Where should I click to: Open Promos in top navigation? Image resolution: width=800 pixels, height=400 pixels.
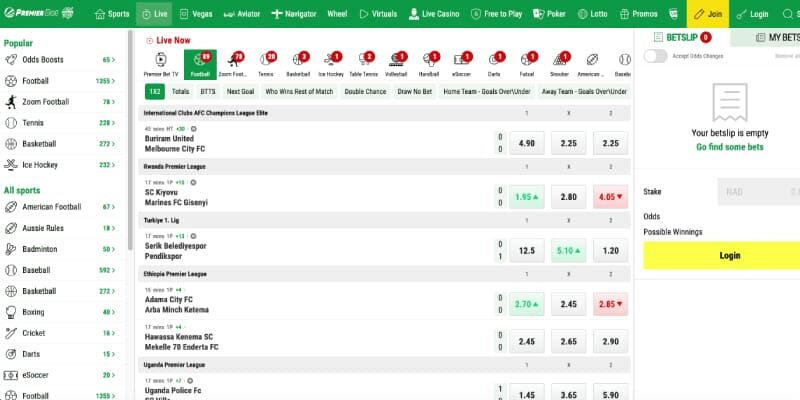tap(639, 14)
